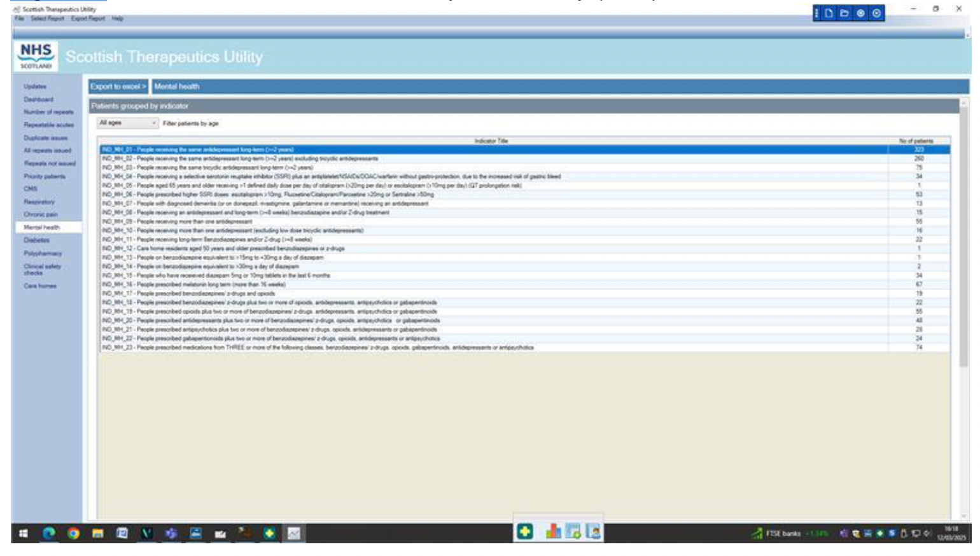
Task: Open File Explorer from the taskbar
Action: point(97,533)
